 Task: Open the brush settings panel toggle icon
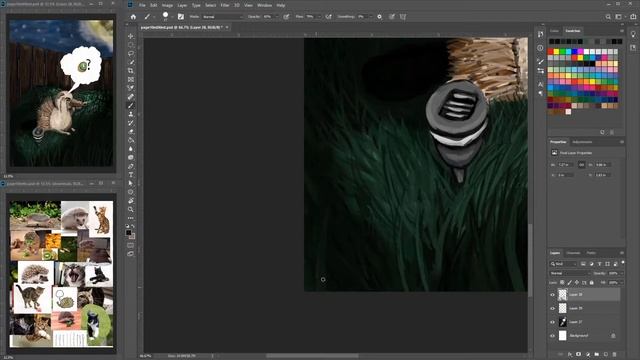pyautogui.click(x=181, y=17)
